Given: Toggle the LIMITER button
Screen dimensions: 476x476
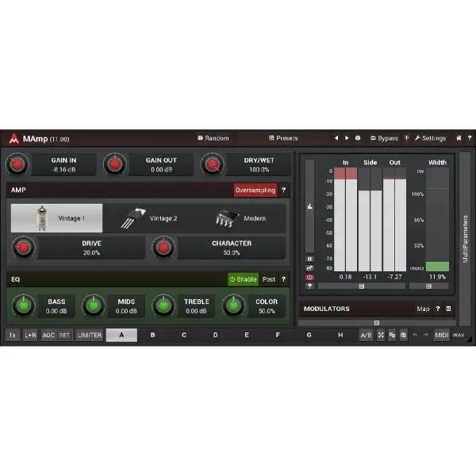Looking at the screenshot, I should point(89,336).
